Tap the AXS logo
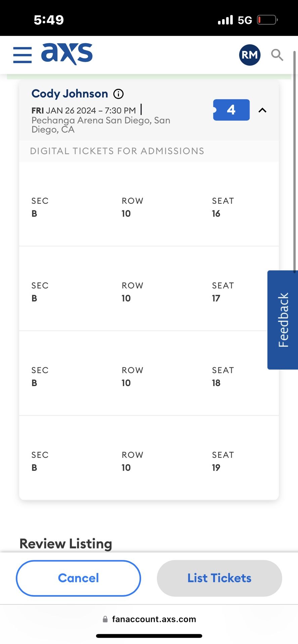Viewport: 298px width, 644px height. pyautogui.click(x=67, y=54)
